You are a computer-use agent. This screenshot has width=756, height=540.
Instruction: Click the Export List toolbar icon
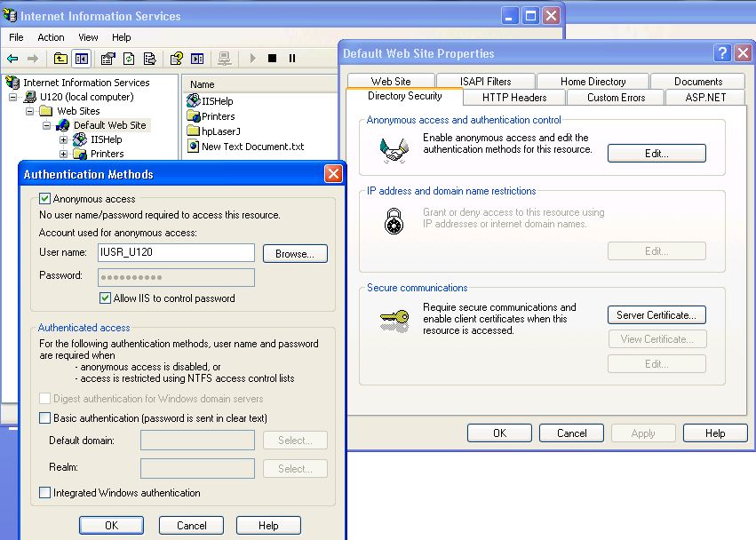coord(150,59)
